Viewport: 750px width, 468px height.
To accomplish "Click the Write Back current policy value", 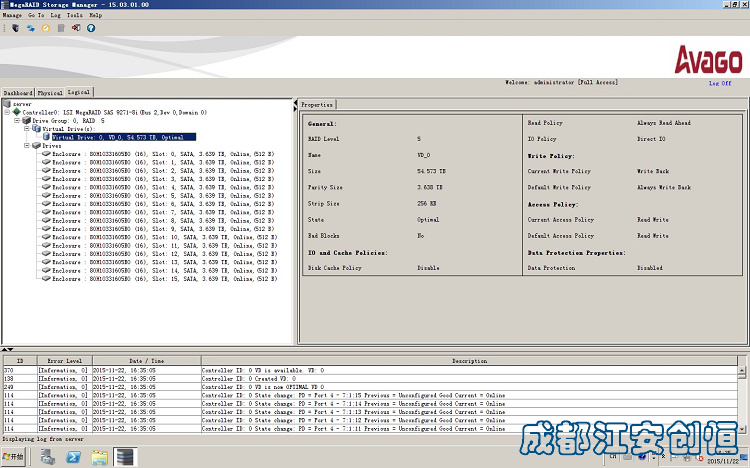I will pos(653,171).
